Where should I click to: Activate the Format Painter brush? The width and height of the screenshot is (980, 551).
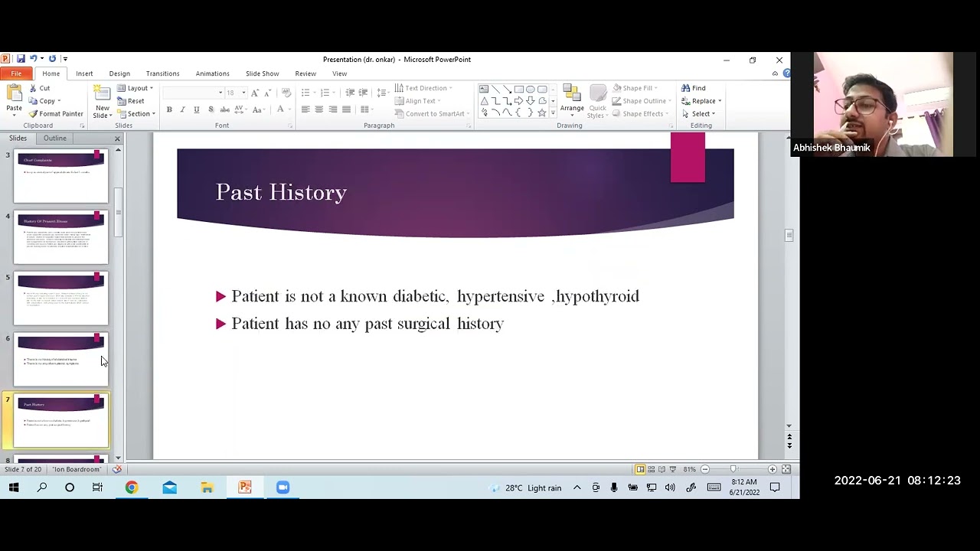56,114
